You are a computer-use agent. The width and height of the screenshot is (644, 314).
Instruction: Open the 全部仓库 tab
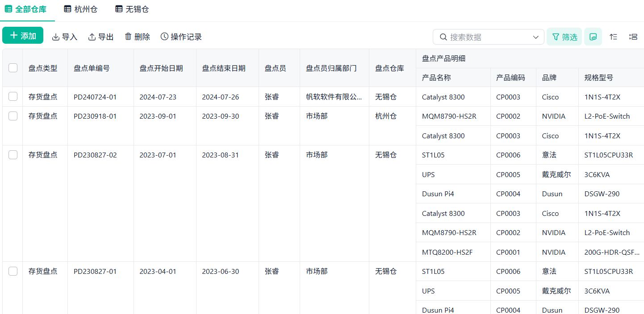point(25,9)
